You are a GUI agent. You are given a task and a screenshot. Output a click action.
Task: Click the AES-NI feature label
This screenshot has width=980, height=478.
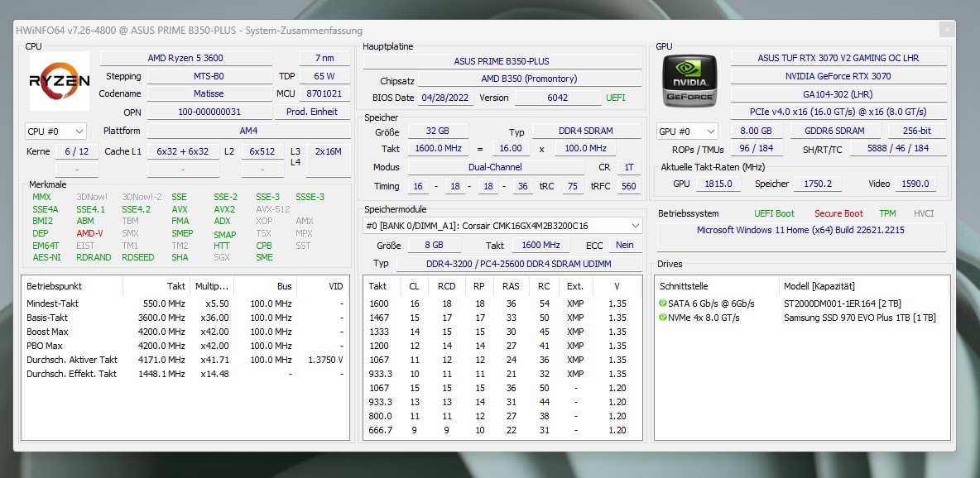[x=46, y=257]
